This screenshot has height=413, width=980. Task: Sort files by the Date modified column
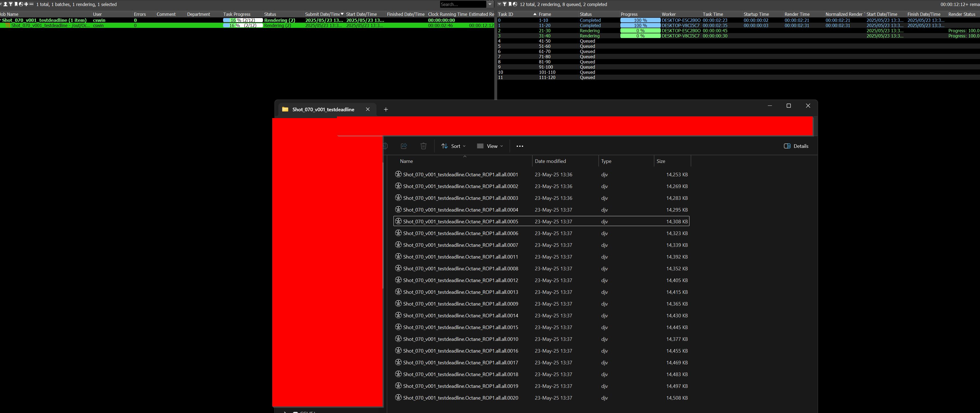(550, 161)
